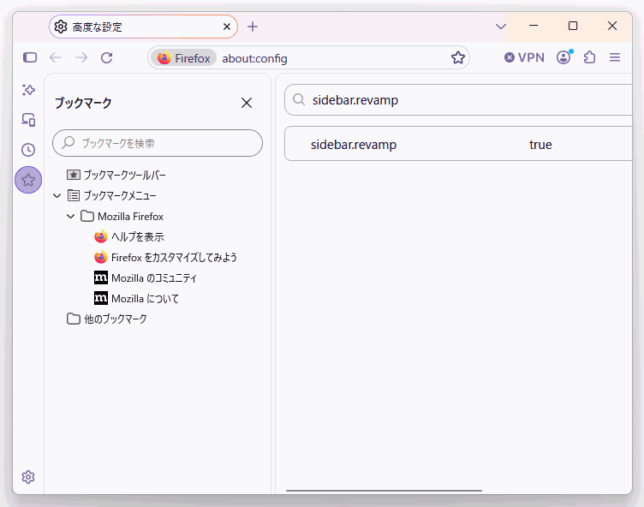Open the history clock sidebar panel
This screenshot has height=507, width=644.
28,150
